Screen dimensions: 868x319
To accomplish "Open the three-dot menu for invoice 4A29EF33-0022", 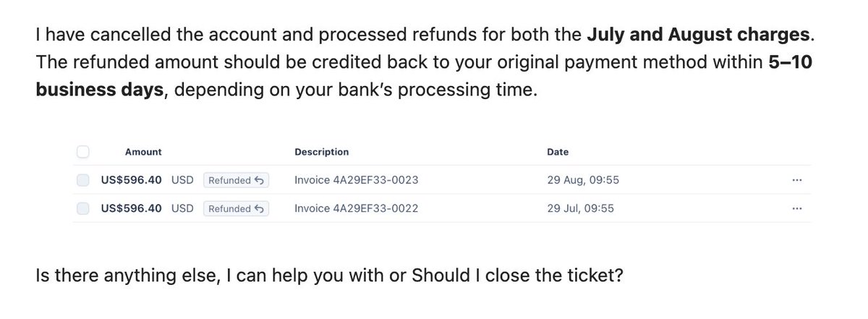I will (x=796, y=208).
